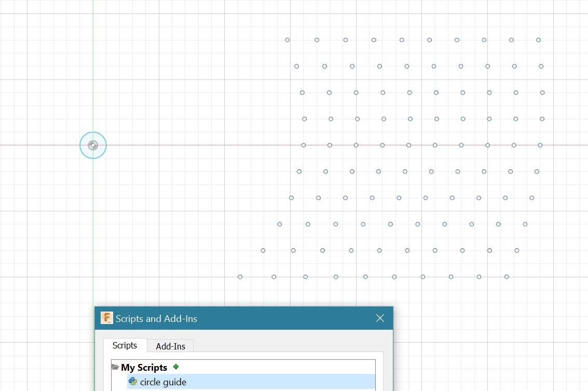Screen dimensions: 588x391
Task: Switch to the Scripts tab
Action: (125, 345)
